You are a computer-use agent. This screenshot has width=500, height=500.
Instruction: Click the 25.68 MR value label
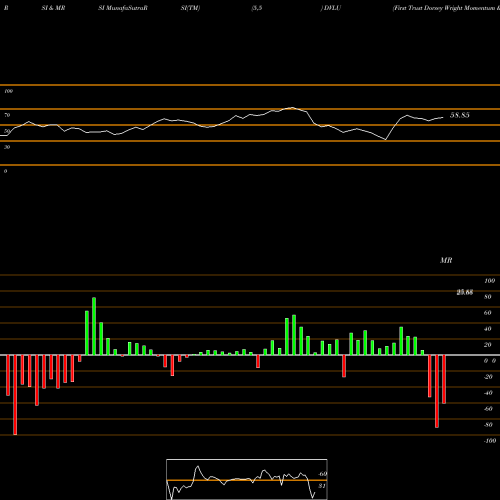tap(465, 292)
